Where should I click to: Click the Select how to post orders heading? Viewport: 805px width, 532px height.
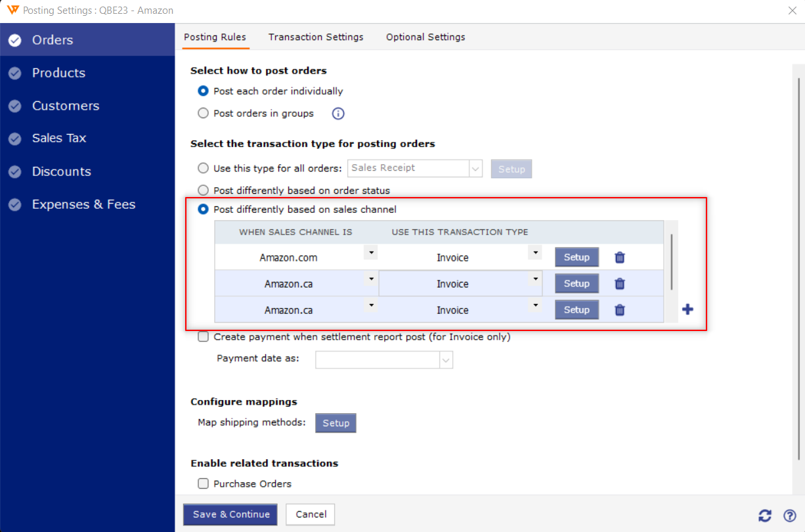[x=259, y=70]
